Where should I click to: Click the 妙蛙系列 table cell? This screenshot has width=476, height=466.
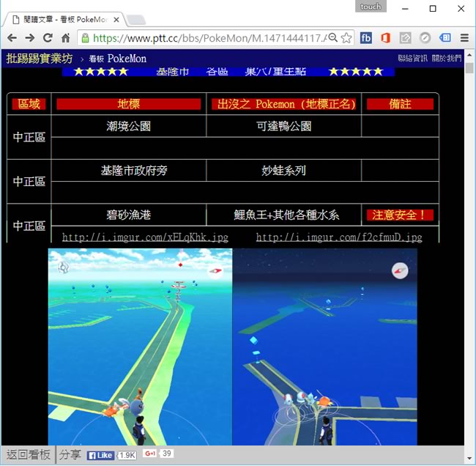[284, 171]
